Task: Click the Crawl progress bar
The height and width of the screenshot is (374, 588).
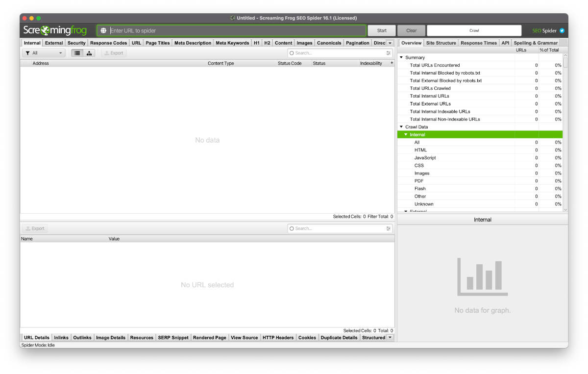Action: tap(474, 30)
